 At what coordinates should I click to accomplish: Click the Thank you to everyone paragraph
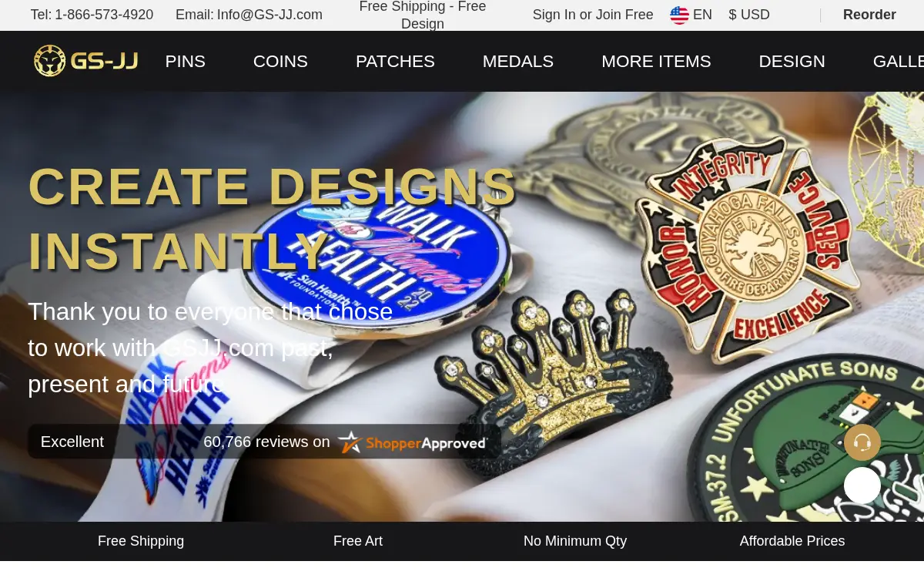[x=210, y=348]
